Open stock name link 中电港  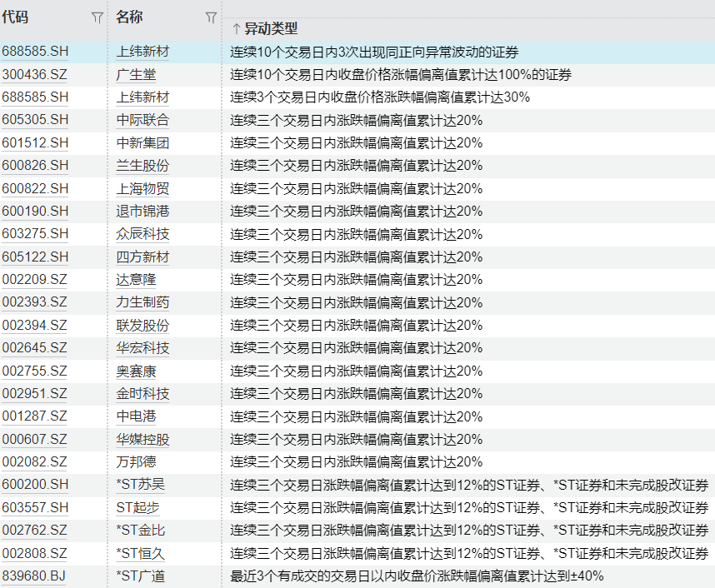136,416
